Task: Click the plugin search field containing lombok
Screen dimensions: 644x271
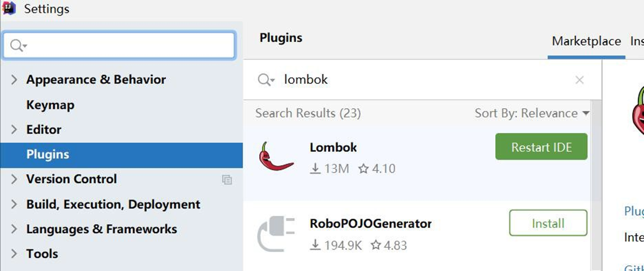Action: (423, 80)
